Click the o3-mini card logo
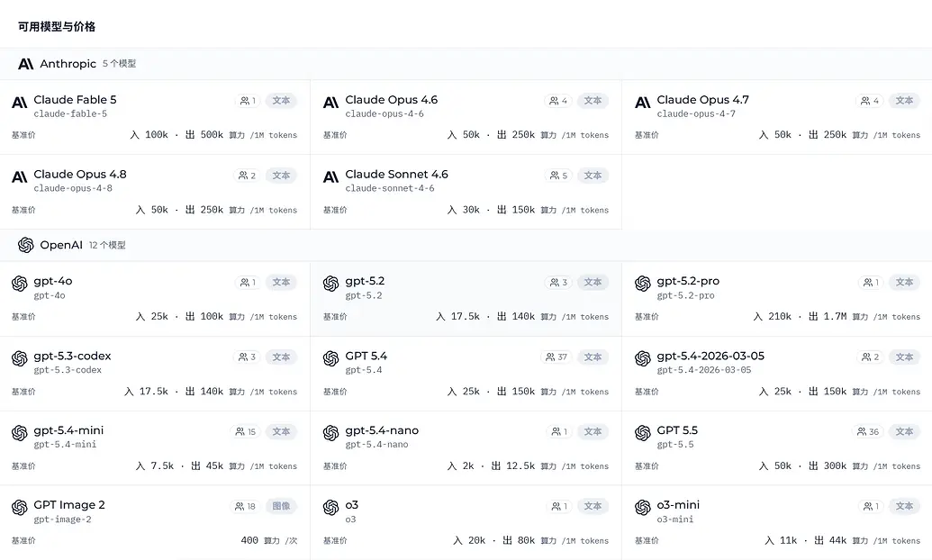Viewport: 932px width, 560px height. pyautogui.click(x=643, y=508)
